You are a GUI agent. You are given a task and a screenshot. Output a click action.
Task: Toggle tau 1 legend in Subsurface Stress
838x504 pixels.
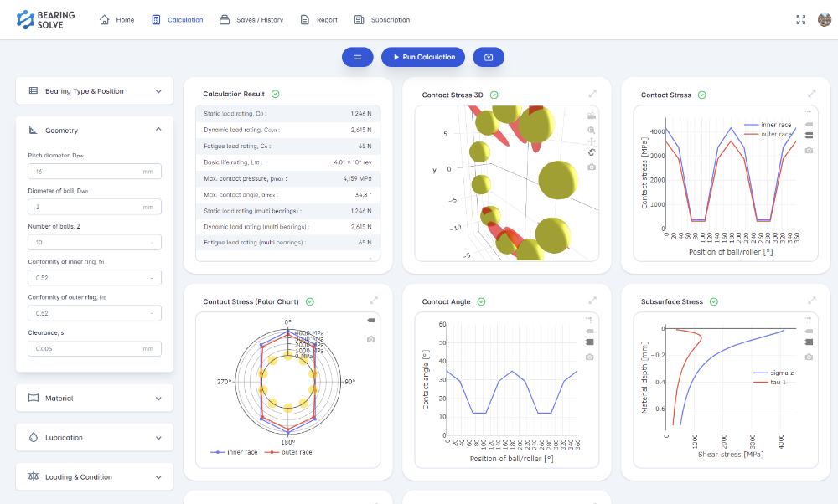(x=769, y=382)
